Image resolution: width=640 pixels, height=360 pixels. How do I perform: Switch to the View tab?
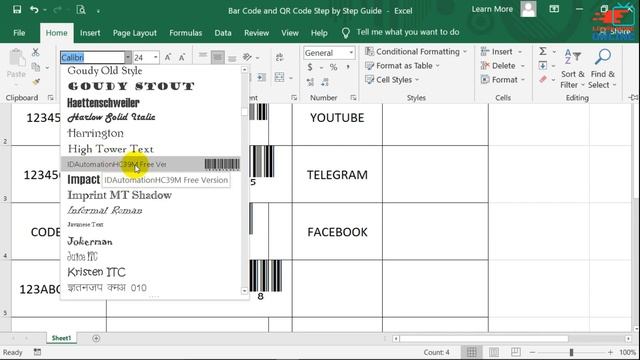point(290,33)
